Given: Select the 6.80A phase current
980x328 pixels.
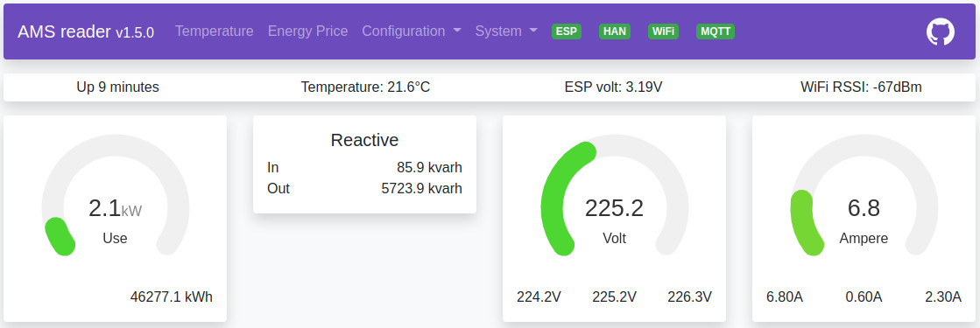Looking at the screenshot, I should click(x=785, y=297).
